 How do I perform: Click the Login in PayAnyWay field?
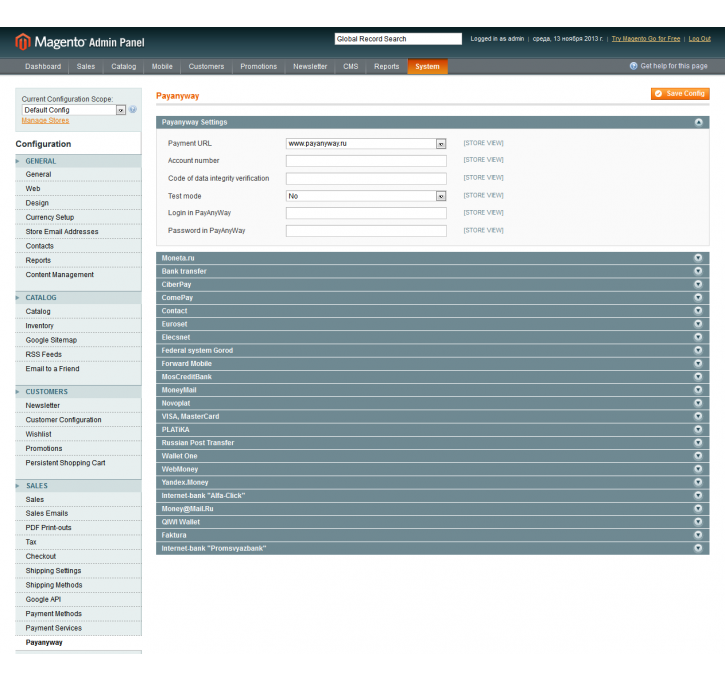(366, 213)
